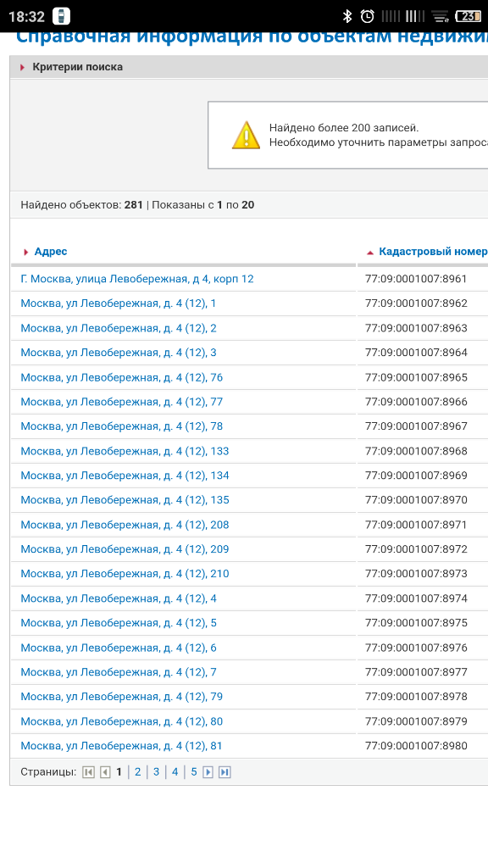Open address Левобережная д. 4 (12), 5
The height and width of the screenshot is (868, 488).
tap(119, 623)
